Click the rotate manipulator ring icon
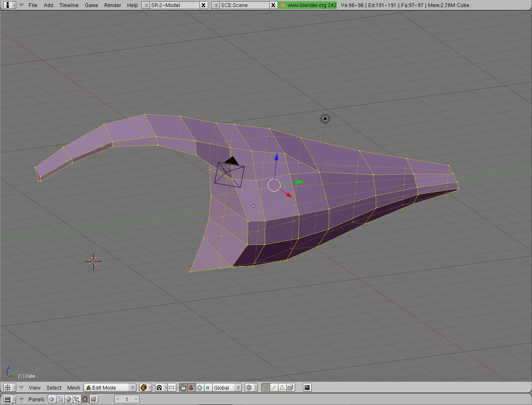Image resolution: width=532 pixels, height=405 pixels. point(199,388)
